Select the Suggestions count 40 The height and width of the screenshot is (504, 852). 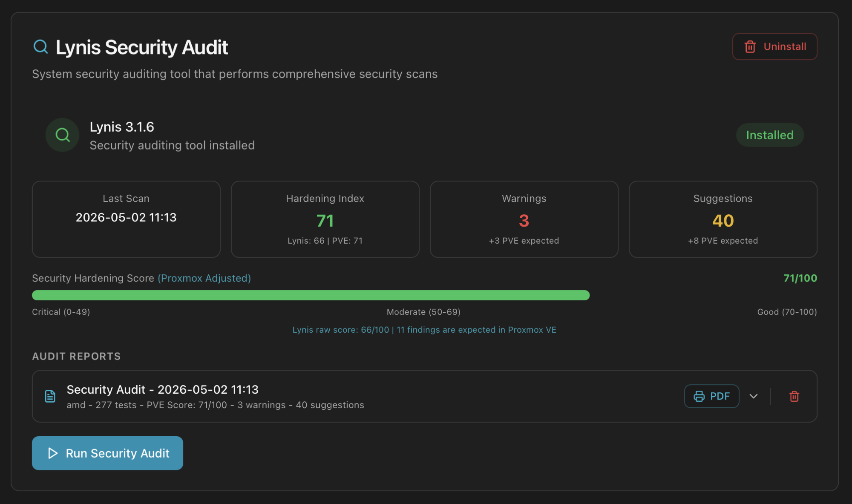[723, 221]
